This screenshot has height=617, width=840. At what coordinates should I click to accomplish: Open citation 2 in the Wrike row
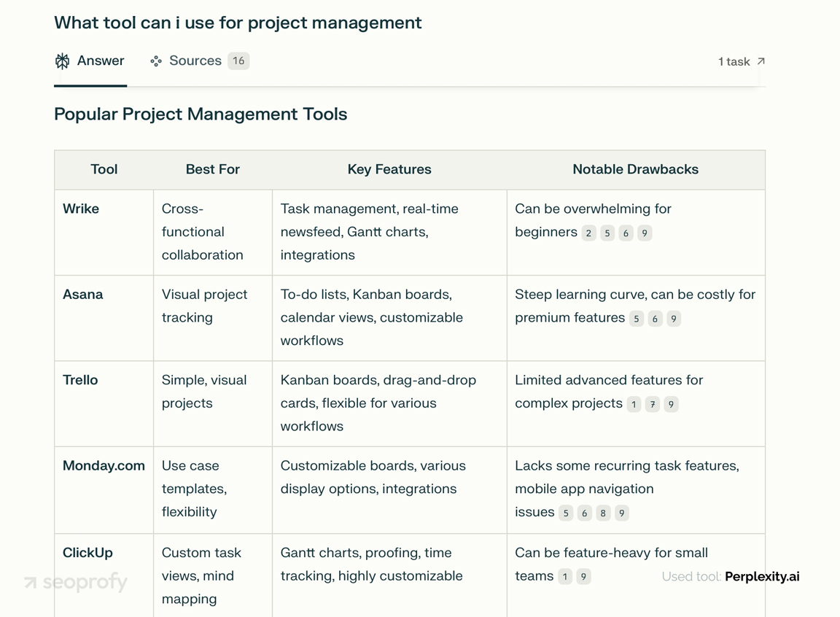pyautogui.click(x=588, y=233)
